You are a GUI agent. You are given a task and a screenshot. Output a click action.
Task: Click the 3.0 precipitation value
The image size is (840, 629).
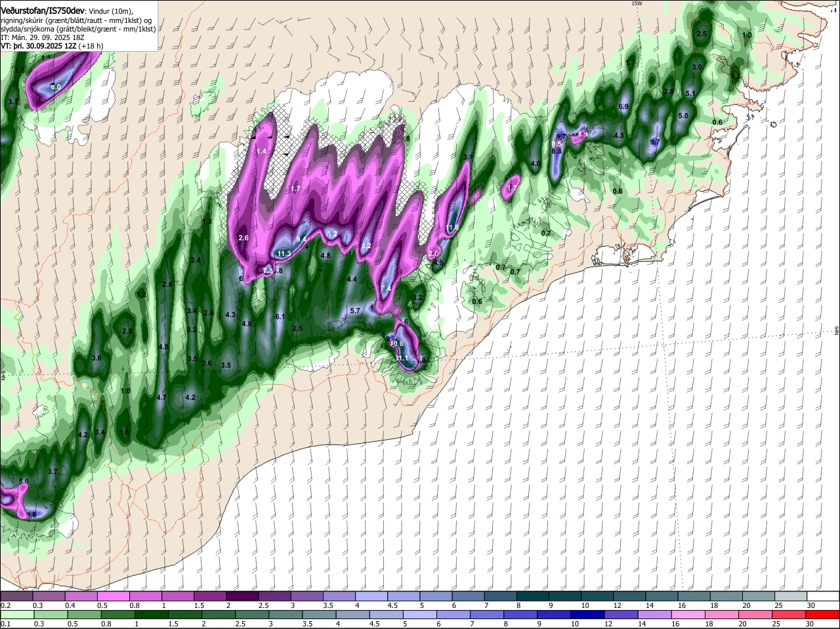(698, 67)
